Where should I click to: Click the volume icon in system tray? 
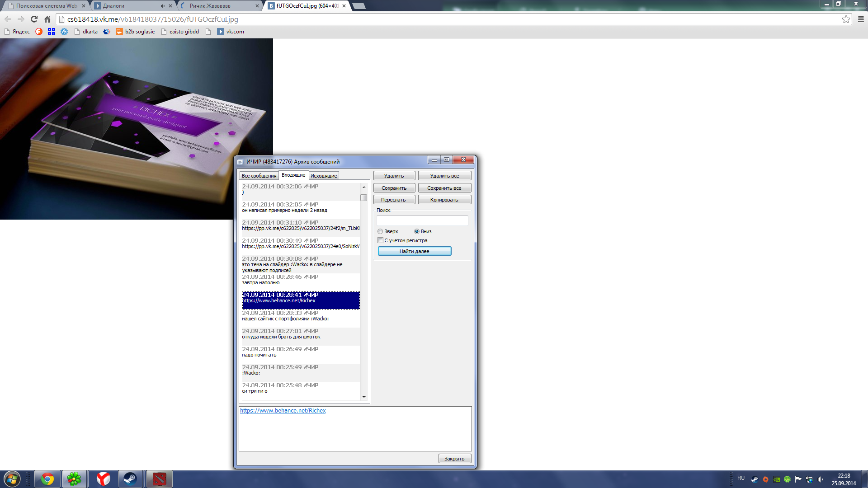(x=820, y=479)
